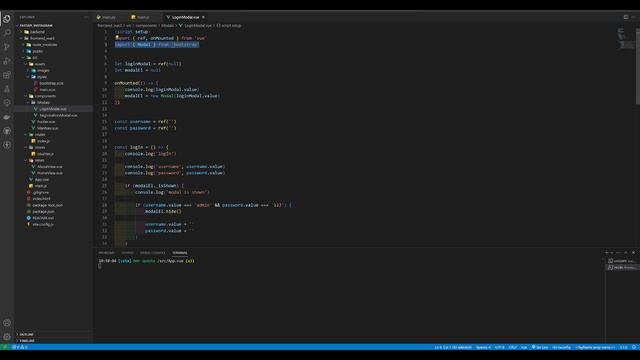Click No tsconfig in the status bar
640x360 pixels.
pos(562,347)
